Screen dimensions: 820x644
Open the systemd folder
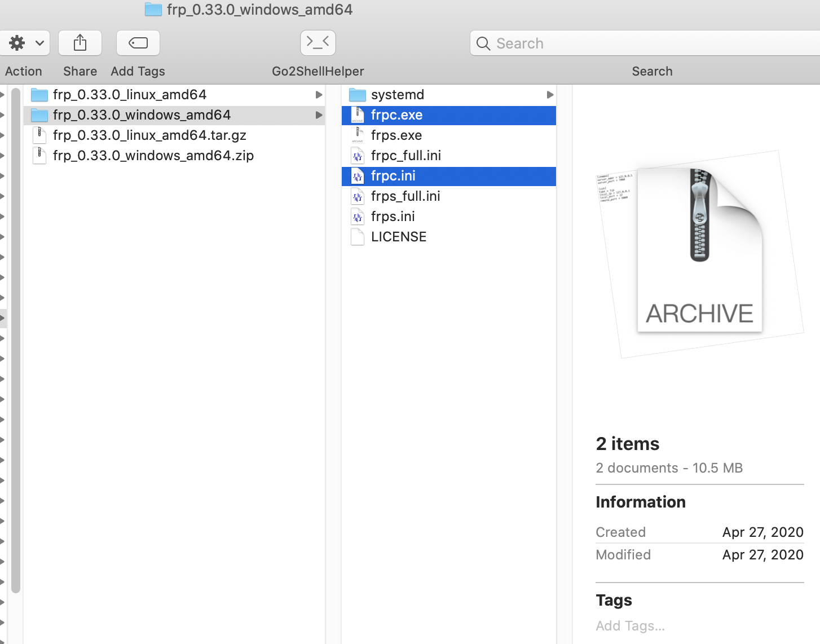[x=449, y=95]
